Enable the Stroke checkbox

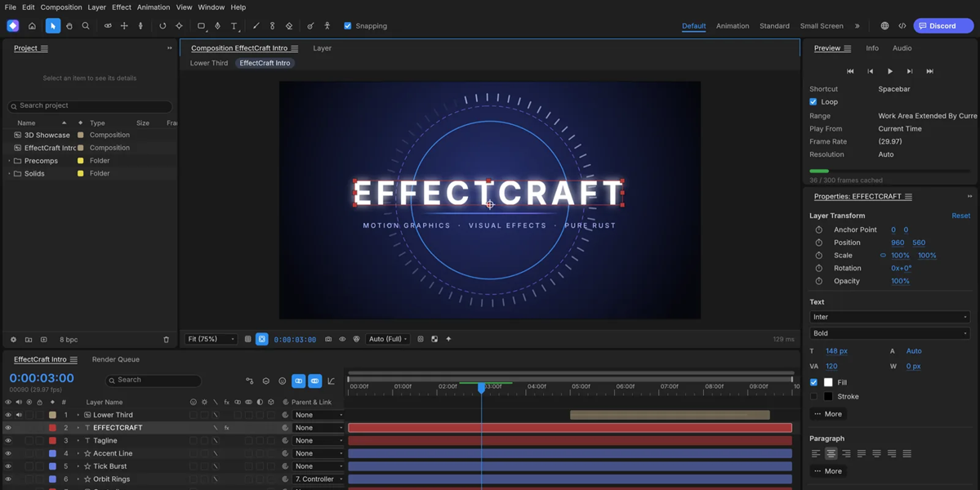point(813,397)
